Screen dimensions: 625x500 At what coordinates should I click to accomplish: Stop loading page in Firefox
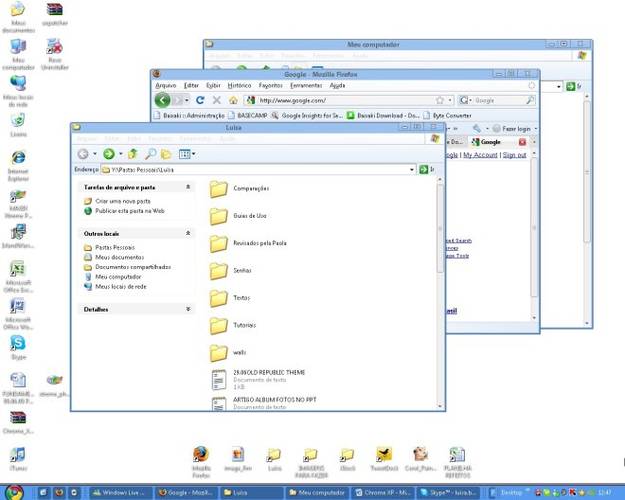tap(216, 100)
